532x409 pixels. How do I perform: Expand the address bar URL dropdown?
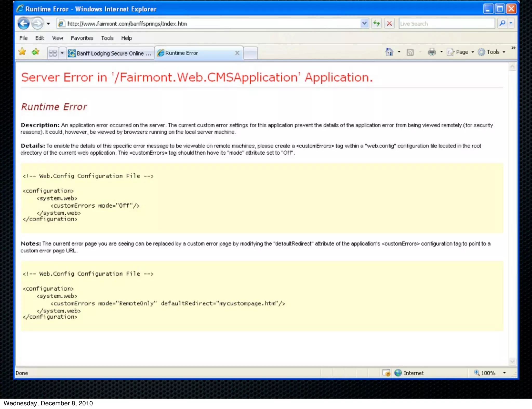364,24
